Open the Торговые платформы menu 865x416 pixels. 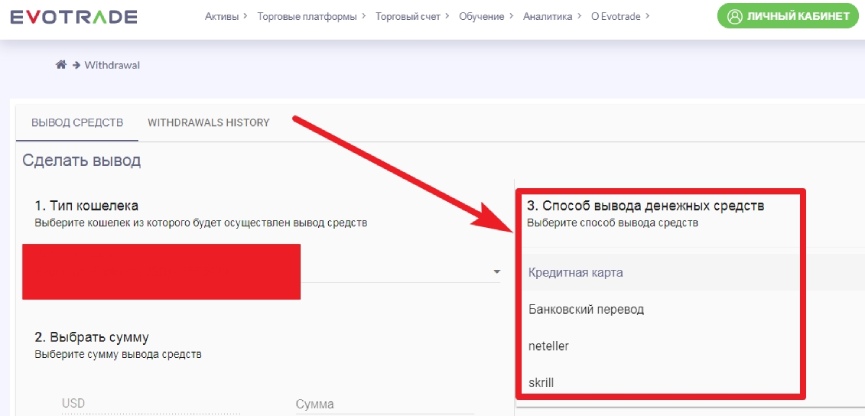point(308,17)
